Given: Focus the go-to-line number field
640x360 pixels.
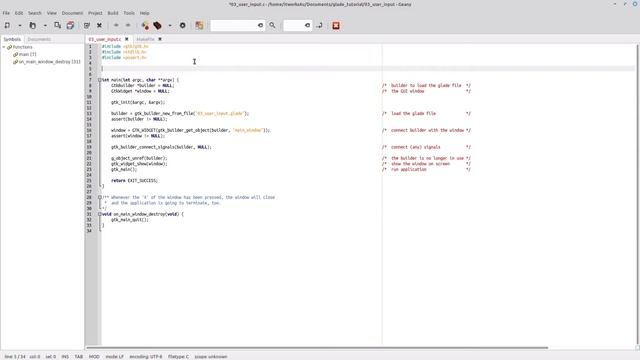Looking at the screenshot, I should (x=294, y=25).
